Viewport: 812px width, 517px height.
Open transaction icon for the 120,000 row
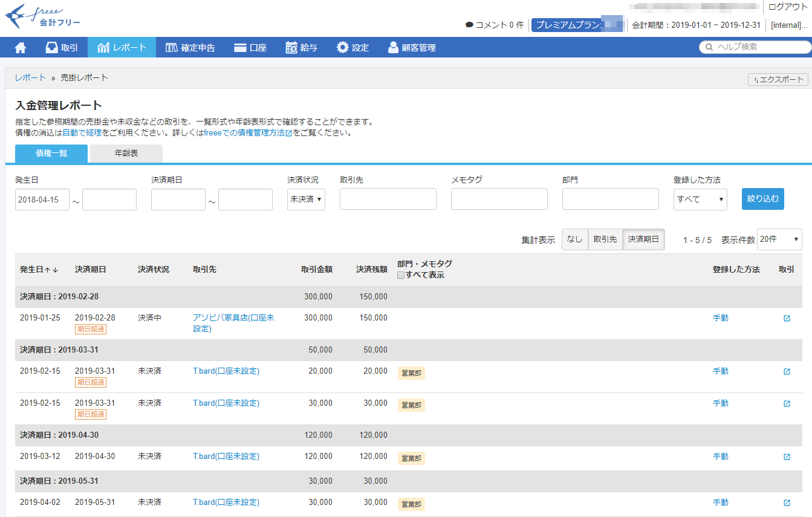click(787, 457)
